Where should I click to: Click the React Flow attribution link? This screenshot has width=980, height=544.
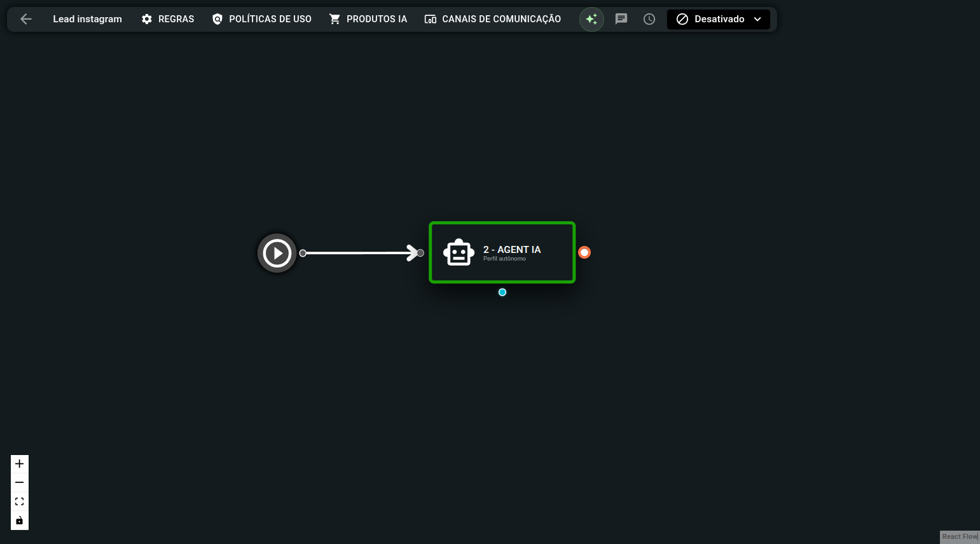[960, 537]
